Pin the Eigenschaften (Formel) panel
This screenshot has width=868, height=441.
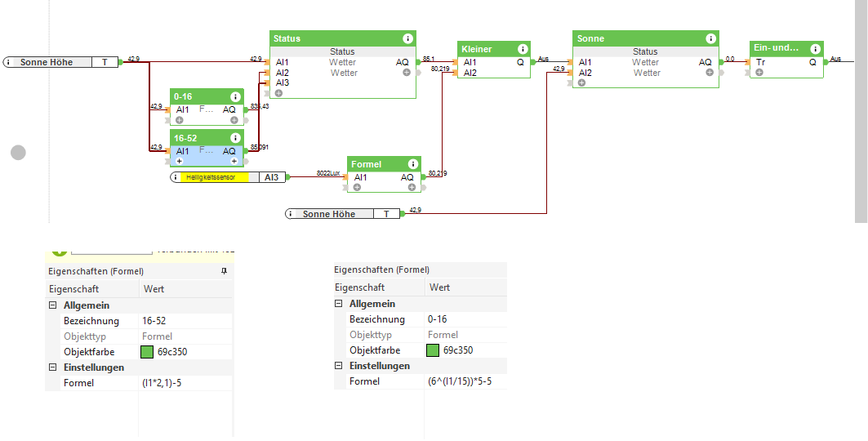pos(224,271)
